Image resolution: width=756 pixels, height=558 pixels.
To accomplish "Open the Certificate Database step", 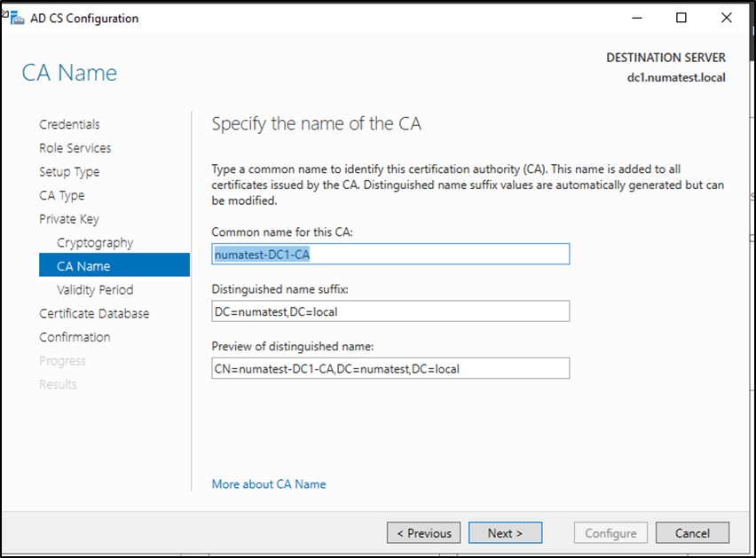I will 94,314.
